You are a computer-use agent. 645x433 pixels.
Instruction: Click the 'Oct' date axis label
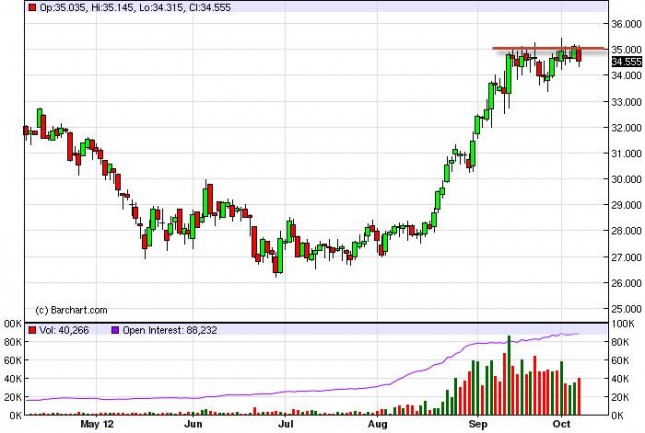(562, 424)
